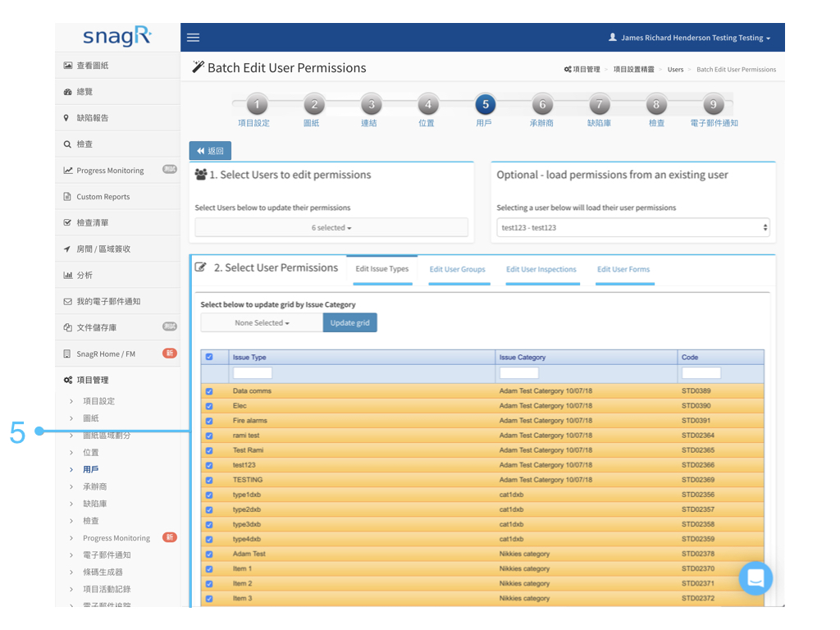Open 條碼生成器 submenu item
The width and height of the screenshot is (840, 630).
coord(103,572)
